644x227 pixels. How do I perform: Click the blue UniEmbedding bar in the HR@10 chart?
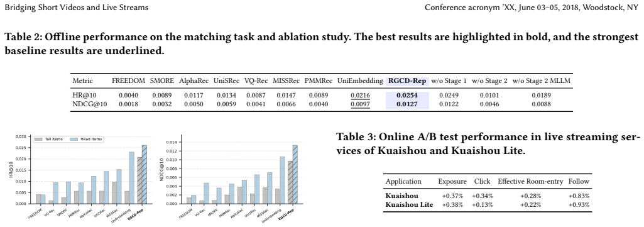tap(131, 178)
